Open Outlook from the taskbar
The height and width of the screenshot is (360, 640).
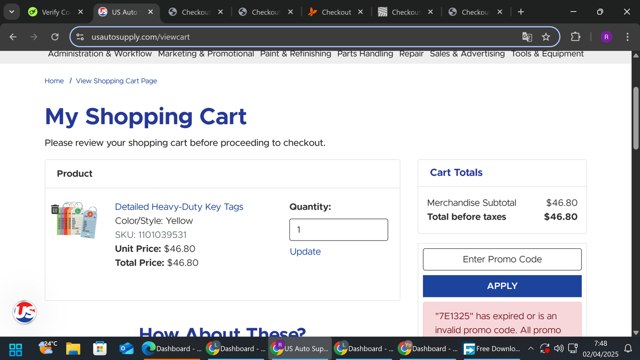coord(127,349)
